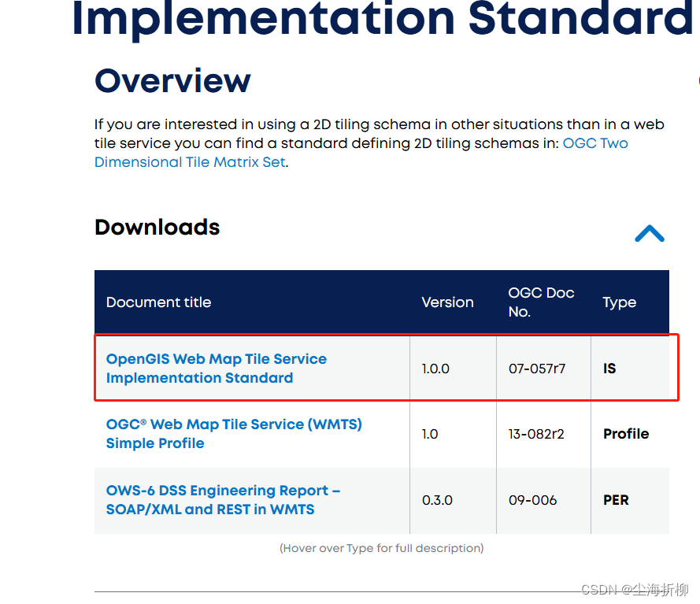Select document number 07-057r7

point(536,369)
